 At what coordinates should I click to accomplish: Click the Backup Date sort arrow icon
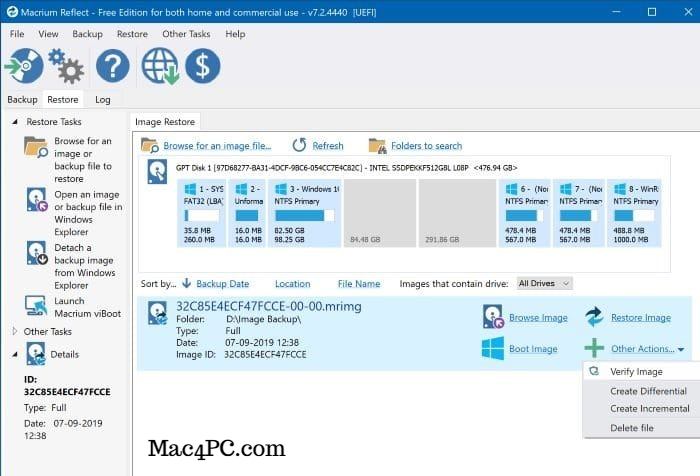(x=187, y=283)
